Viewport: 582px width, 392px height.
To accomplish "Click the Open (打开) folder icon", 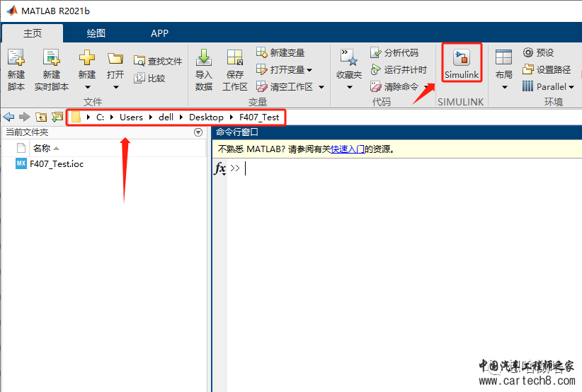I will tap(115, 58).
